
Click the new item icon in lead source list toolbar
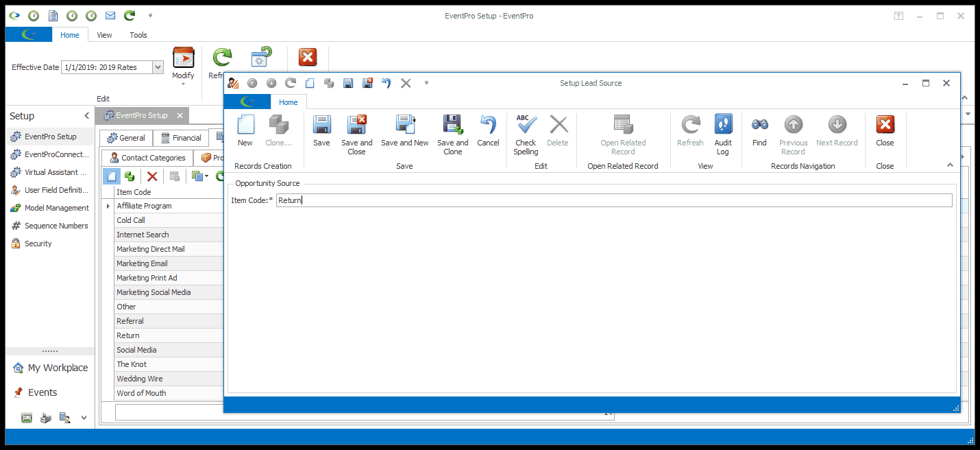[x=112, y=176]
